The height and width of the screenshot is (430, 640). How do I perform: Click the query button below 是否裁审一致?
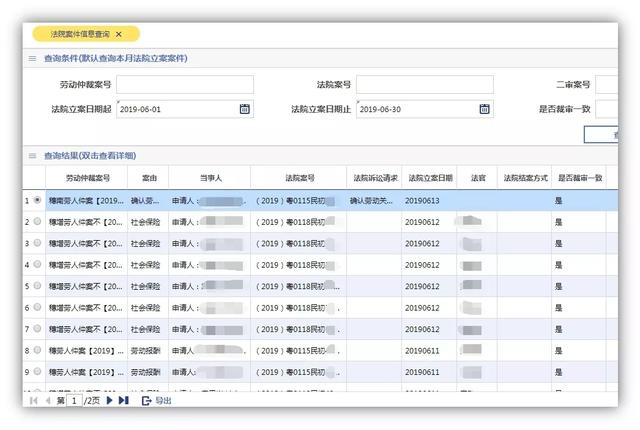tap(601, 135)
